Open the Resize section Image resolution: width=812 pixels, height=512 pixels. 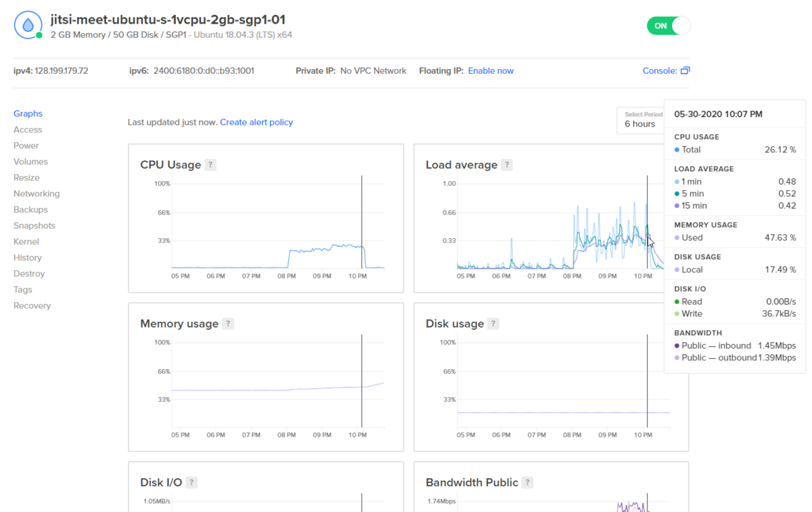coord(26,177)
